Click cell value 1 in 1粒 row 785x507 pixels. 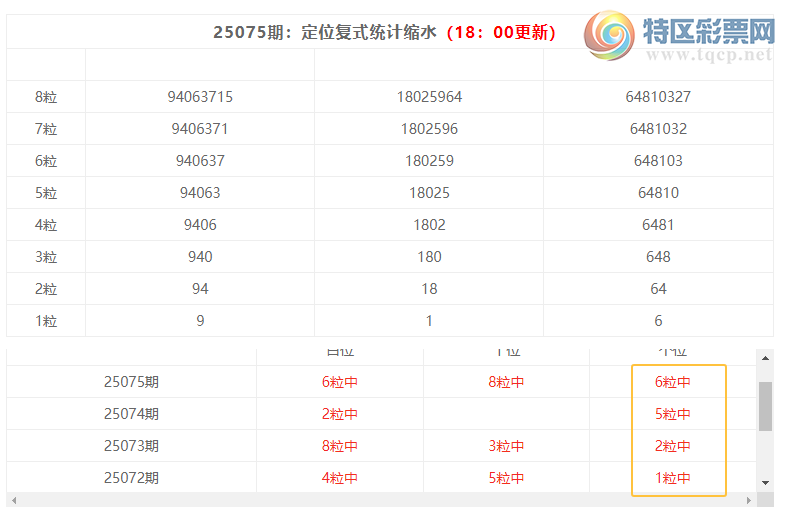[x=430, y=321]
